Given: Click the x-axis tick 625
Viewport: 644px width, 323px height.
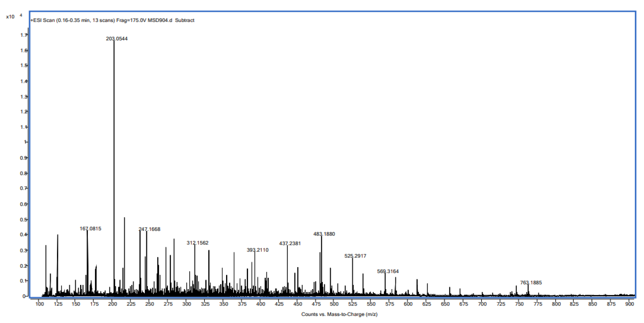Looking at the screenshot, I should click(427, 304).
